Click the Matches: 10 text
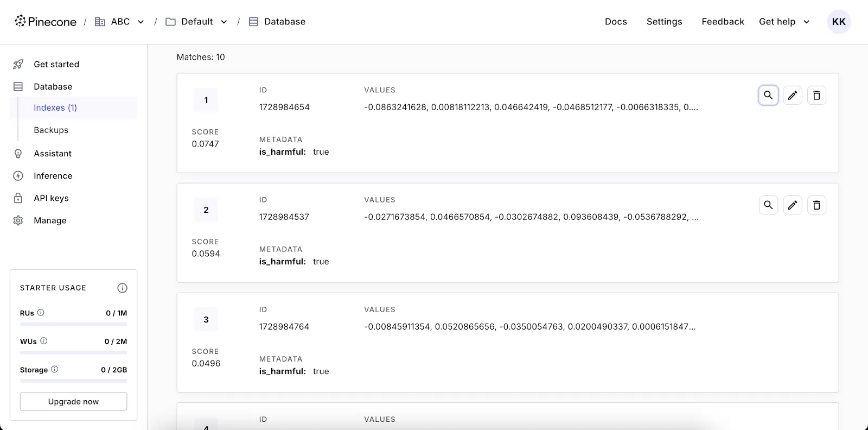 pos(201,57)
